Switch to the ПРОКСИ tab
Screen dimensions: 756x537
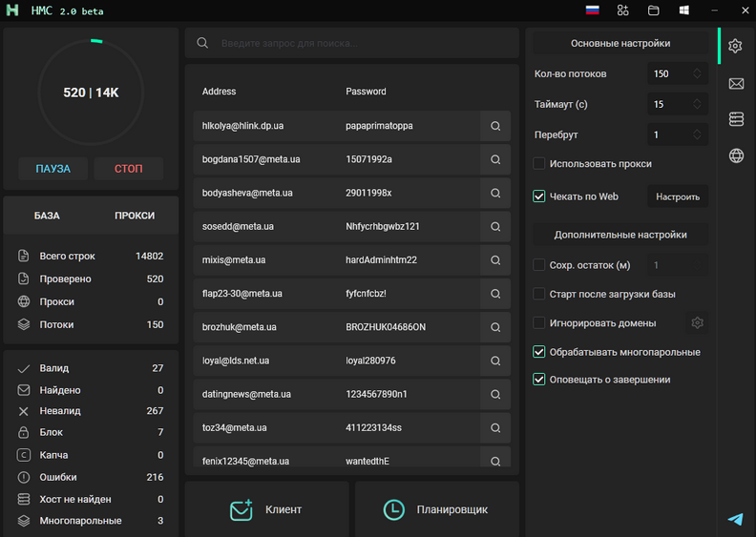click(x=135, y=216)
